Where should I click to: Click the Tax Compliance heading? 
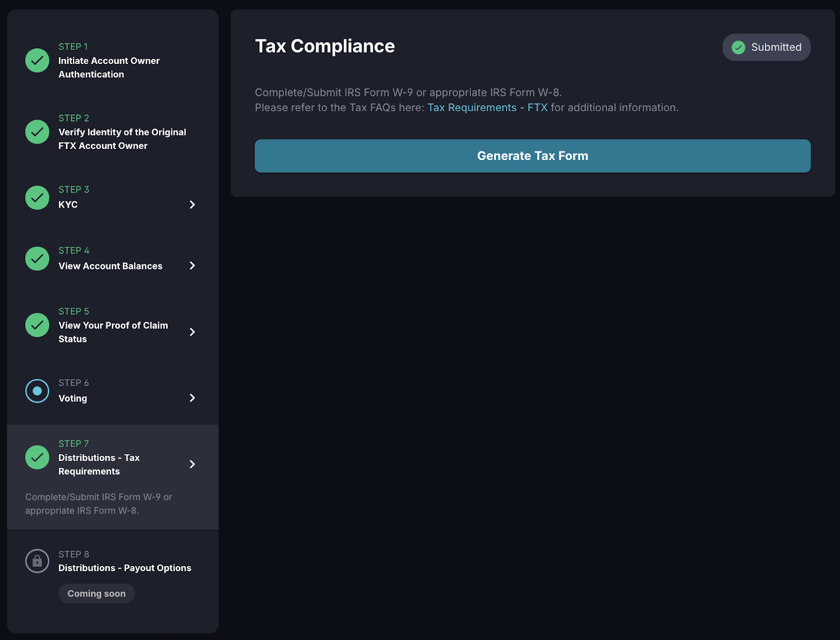click(324, 46)
